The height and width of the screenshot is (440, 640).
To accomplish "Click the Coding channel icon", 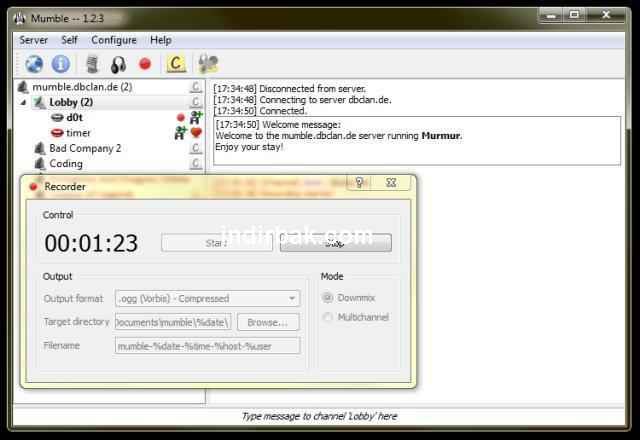I will tap(40, 163).
